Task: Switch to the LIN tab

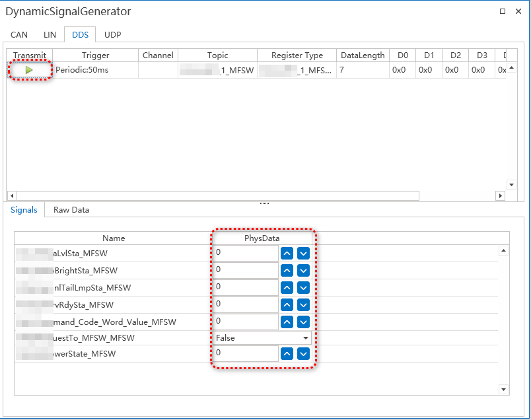Action: click(50, 34)
